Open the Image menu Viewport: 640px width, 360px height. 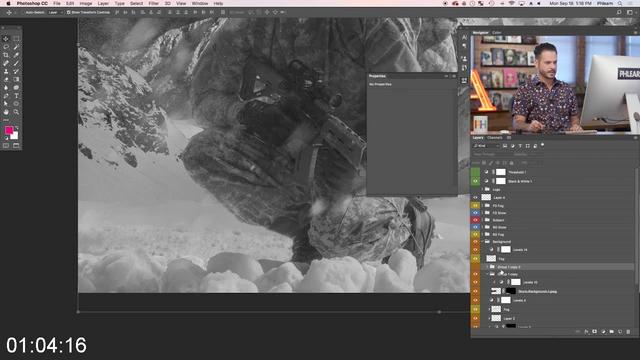pos(86,3)
